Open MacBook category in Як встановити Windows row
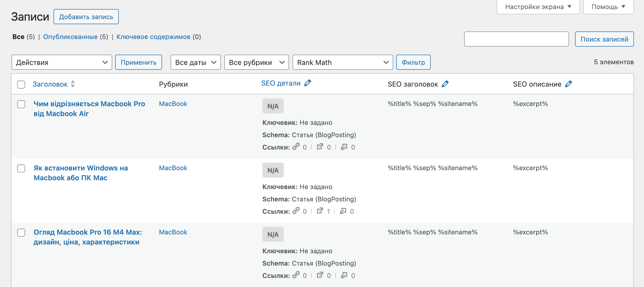Viewport: 644px width, 287px height. 173,168
